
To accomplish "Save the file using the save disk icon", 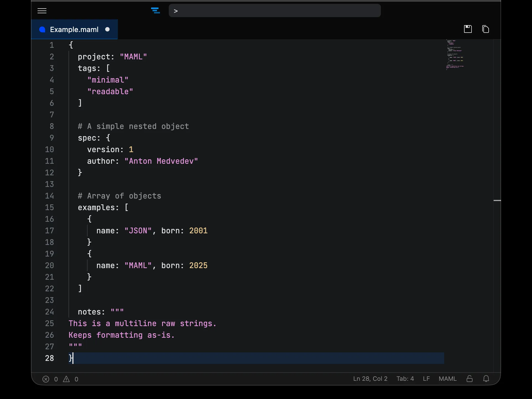I will (x=468, y=29).
